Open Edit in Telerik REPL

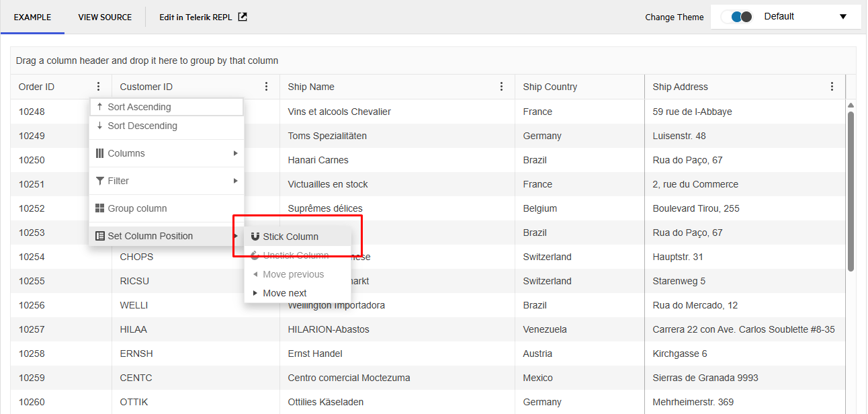pyautogui.click(x=203, y=17)
